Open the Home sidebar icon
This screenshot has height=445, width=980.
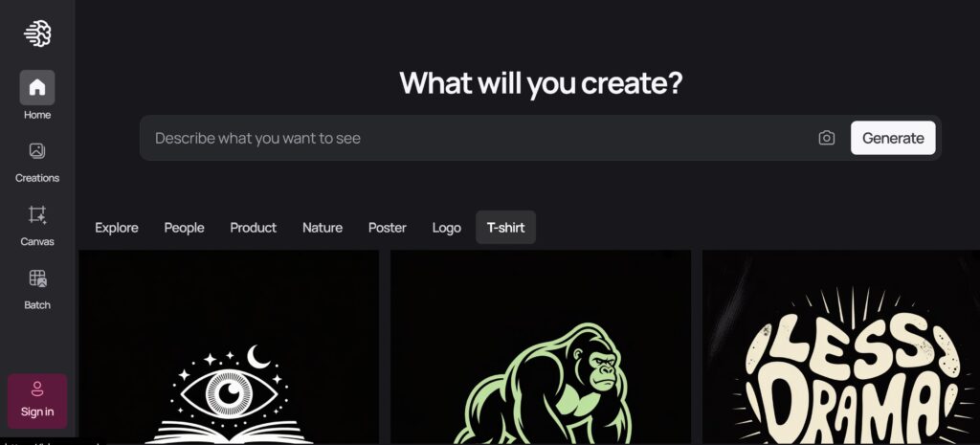pos(37,87)
